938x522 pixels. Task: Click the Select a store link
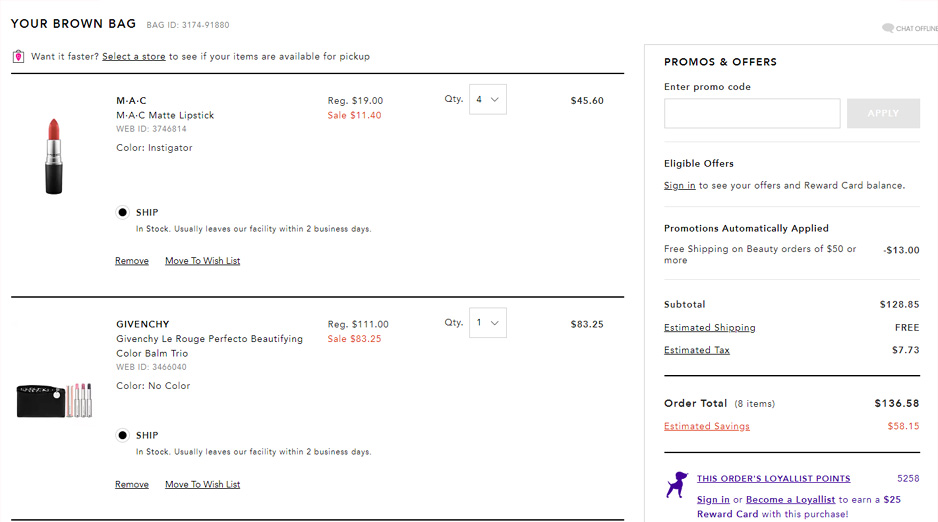pyautogui.click(x=133, y=56)
